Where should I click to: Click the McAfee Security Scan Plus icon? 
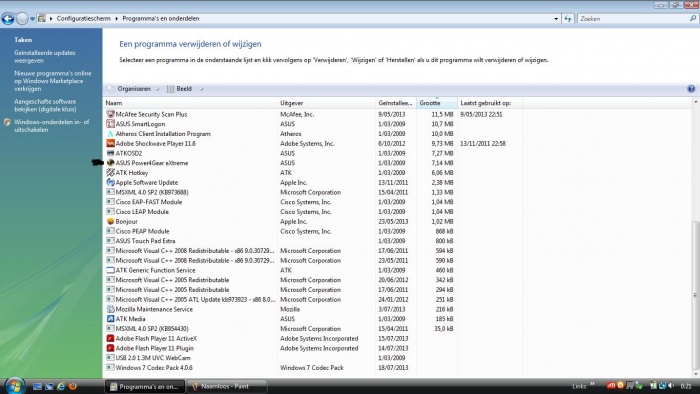point(110,114)
